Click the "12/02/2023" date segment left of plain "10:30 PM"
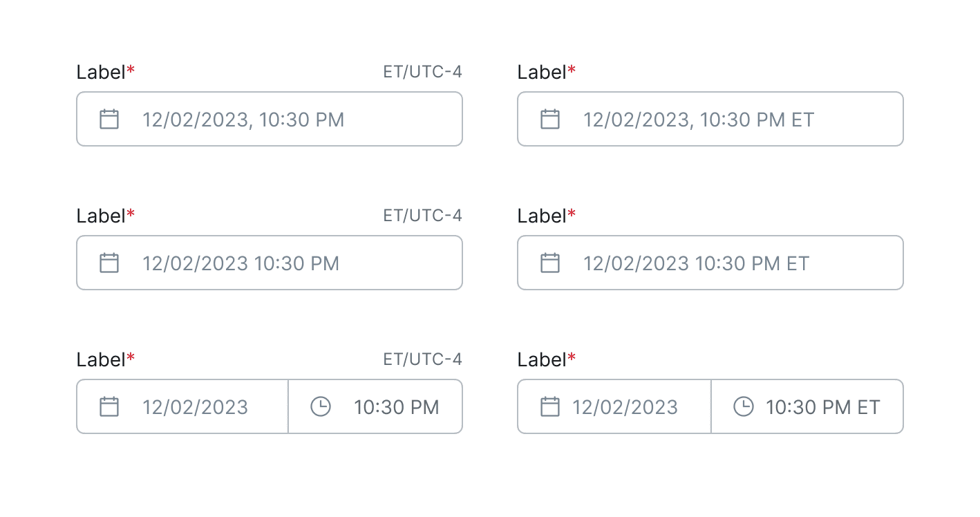 (x=195, y=407)
